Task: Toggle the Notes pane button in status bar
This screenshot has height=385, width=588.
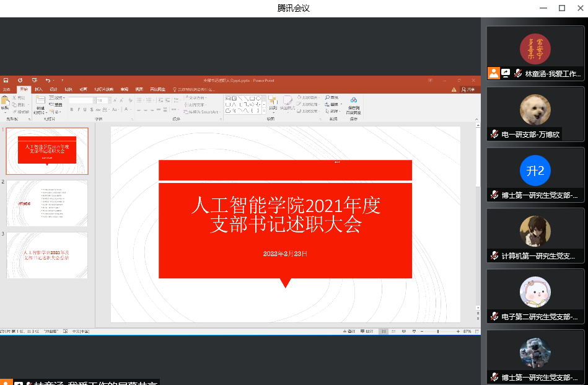Action: tap(350, 332)
